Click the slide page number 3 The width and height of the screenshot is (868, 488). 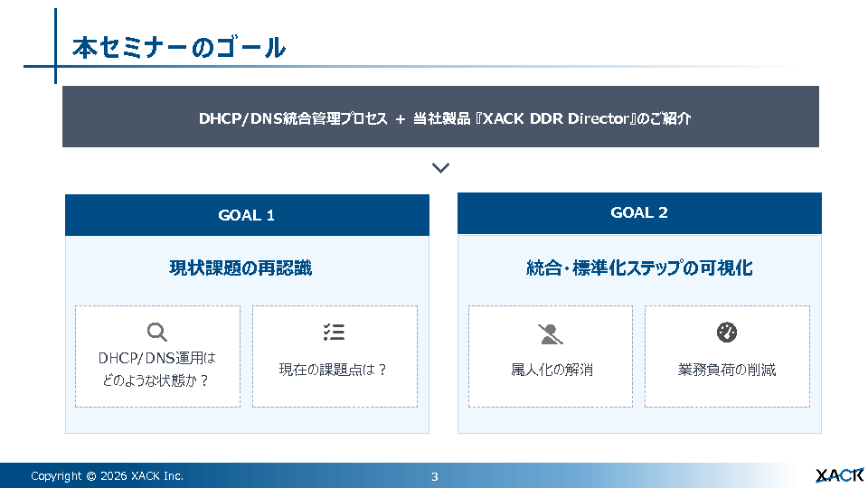tap(434, 476)
